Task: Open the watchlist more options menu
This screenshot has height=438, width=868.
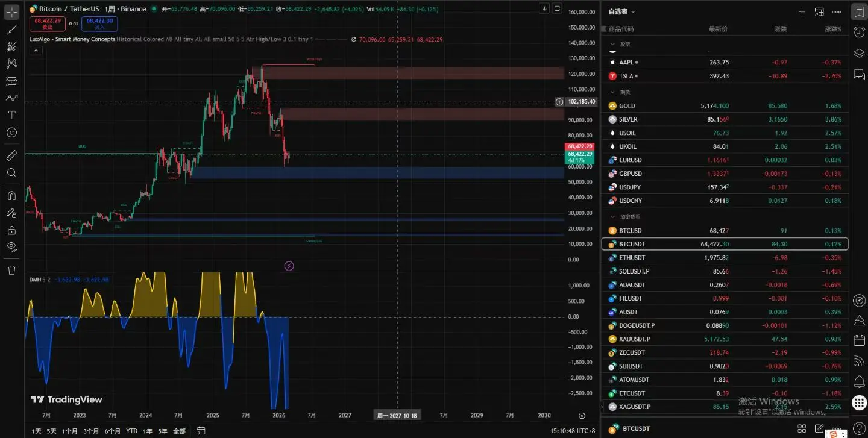Action: 837,11
